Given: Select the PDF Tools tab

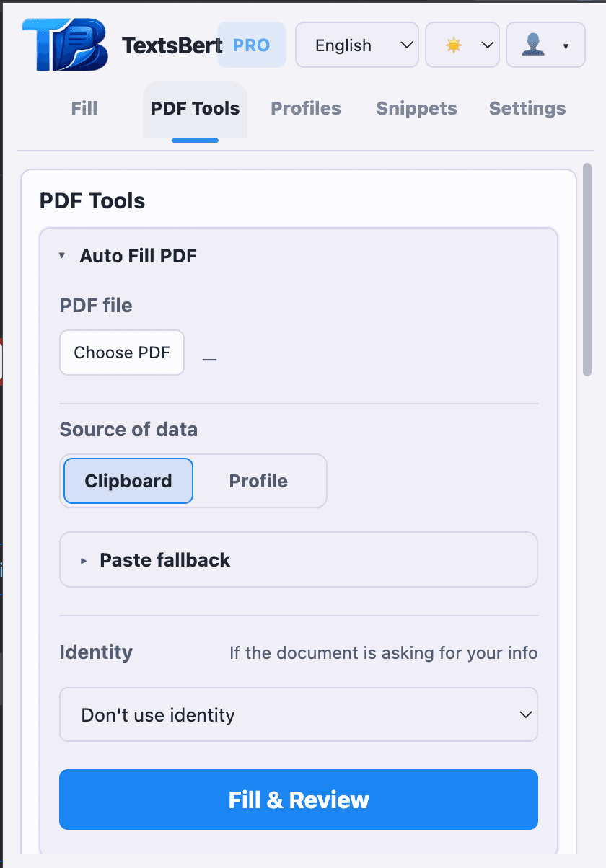Looking at the screenshot, I should pos(195,108).
